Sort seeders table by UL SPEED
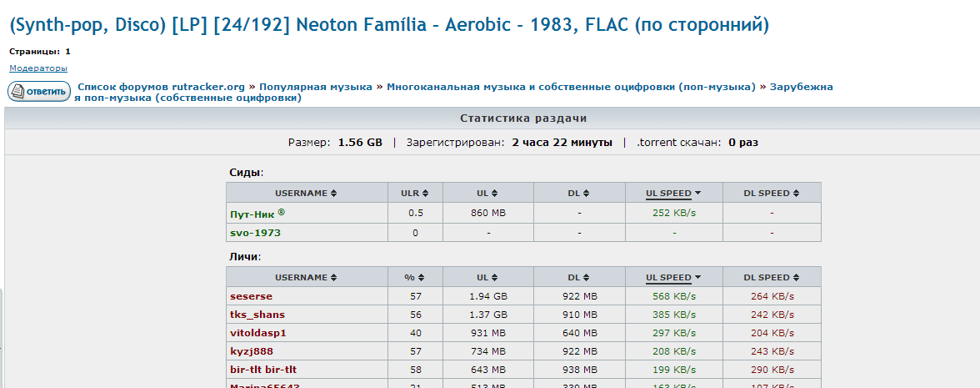Image resolution: width=980 pixels, height=388 pixels. click(x=673, y=194)
